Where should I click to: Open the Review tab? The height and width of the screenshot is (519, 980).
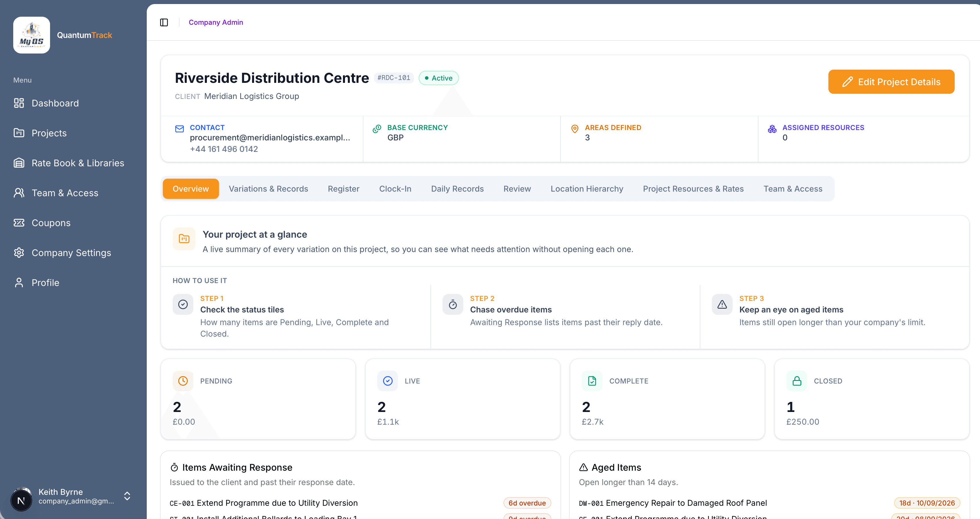pyautogui.click(x=517, y=189)
